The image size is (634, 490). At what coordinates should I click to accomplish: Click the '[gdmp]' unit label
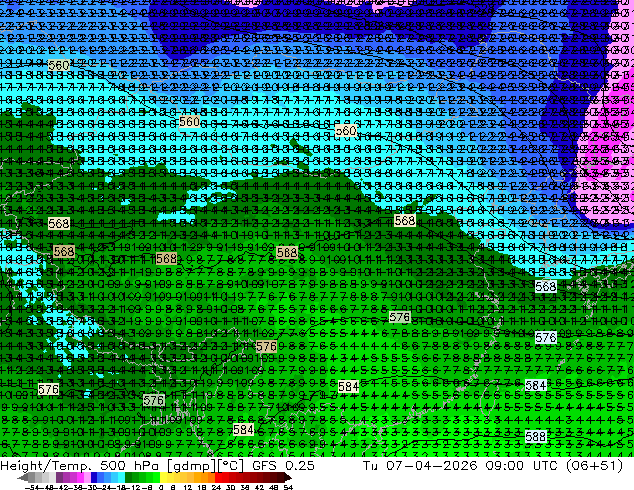click(192, 466)
